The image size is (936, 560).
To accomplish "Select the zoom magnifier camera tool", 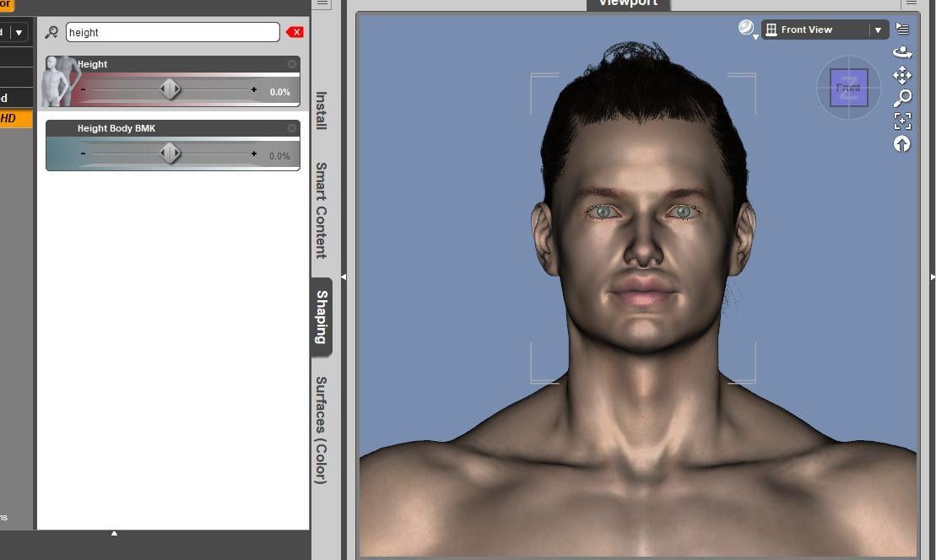I will 902,98.
